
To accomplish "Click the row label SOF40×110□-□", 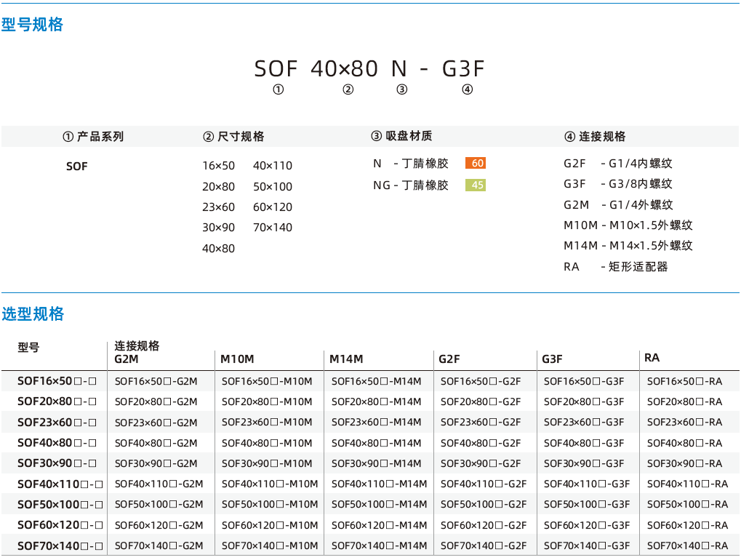I will coord(60,484).
